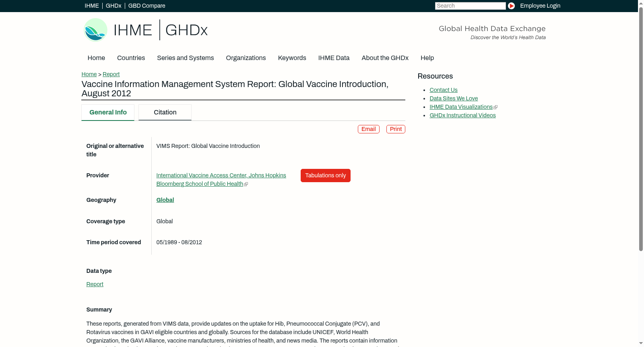Click the 'Global Health Data Exchange' tagline

click(492, 29)
